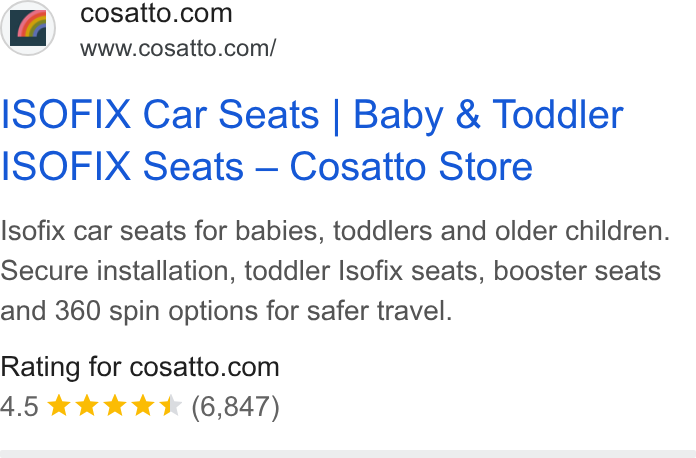Image resolution: width=696 pixels, height=458 pixels.
Task: Open the cosatto.com site name
Action: (156, 13)
